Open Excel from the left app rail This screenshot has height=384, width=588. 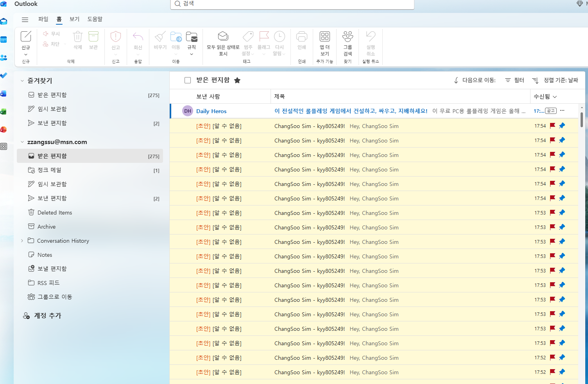[x=4, y=112]
